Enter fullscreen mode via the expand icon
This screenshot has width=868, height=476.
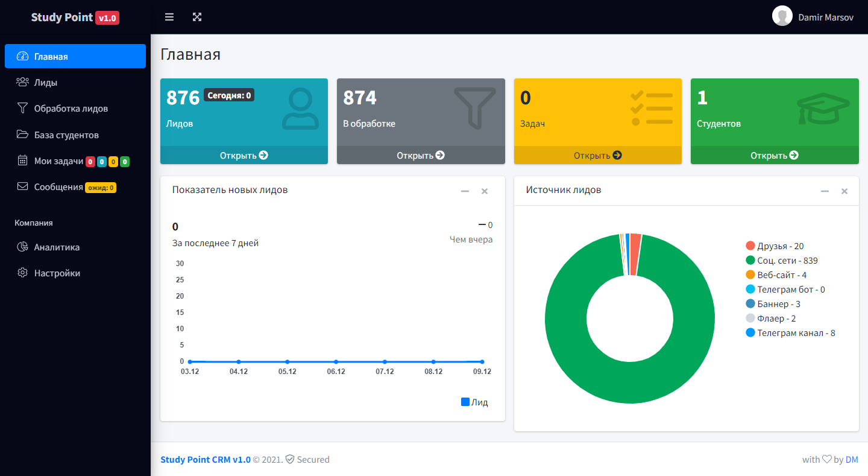pos(197,17)
